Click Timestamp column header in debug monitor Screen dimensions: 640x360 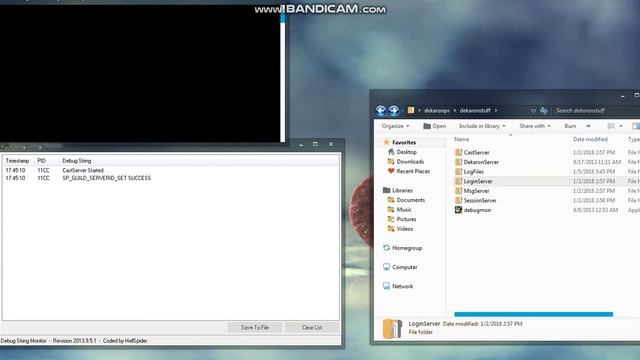pos(18,161)
